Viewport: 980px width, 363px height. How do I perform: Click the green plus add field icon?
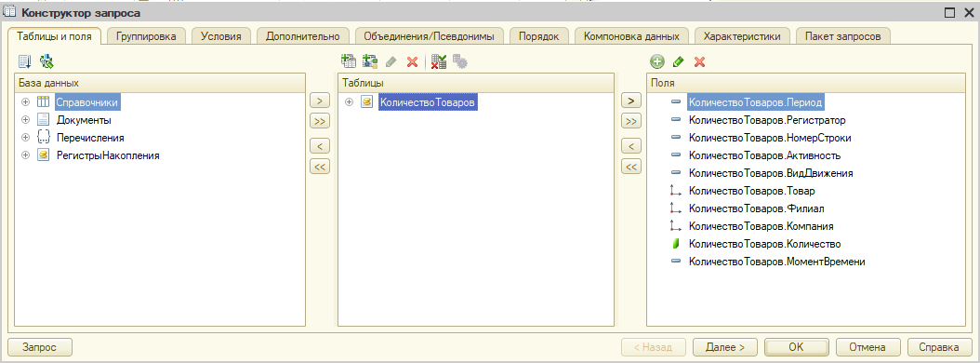[656, 61]
